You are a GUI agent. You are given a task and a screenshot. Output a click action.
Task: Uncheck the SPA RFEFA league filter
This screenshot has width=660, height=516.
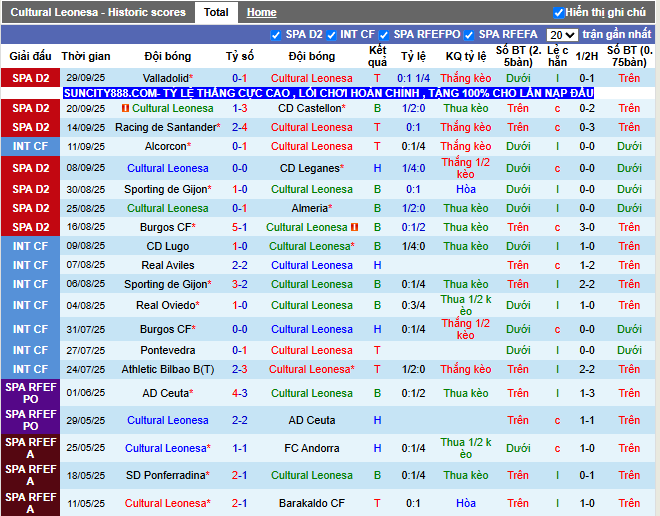coord(469,35)
